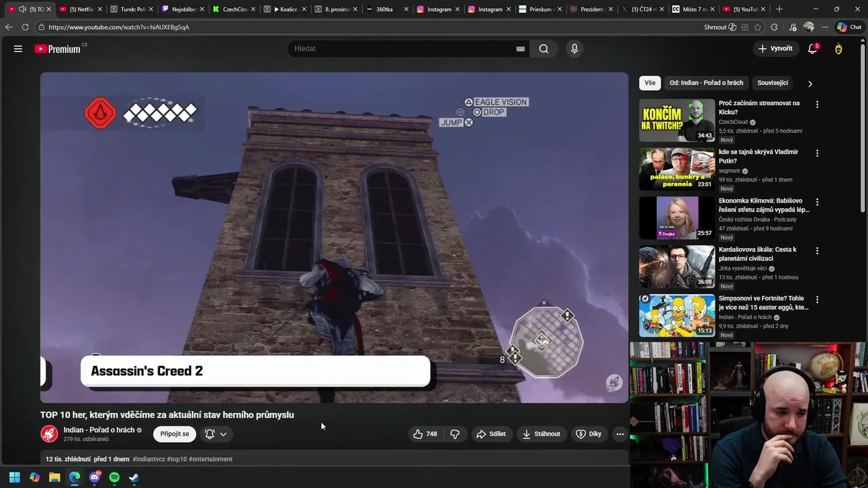Viewport: 868px width, 488px height.
Task: Open thumbnail 'Končím na Twitchi' video
Action: [677, 120]
